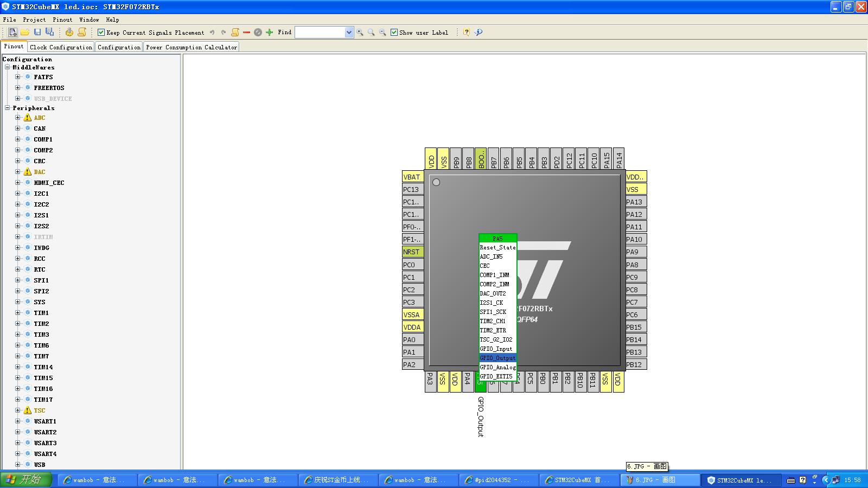Select SPI1_SCK in PA5 popup

click(497, 312)
